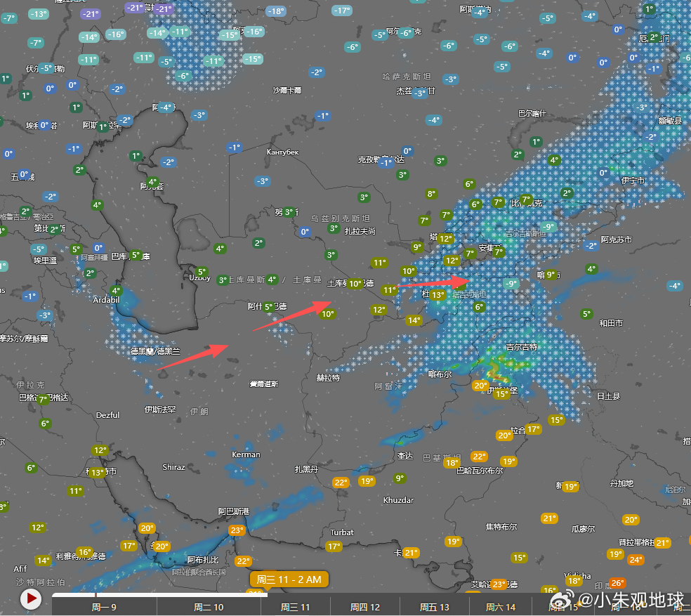Open the Shiraz city label
The height and width of the screenshot is (616, 691).
[x=173, y=467]
